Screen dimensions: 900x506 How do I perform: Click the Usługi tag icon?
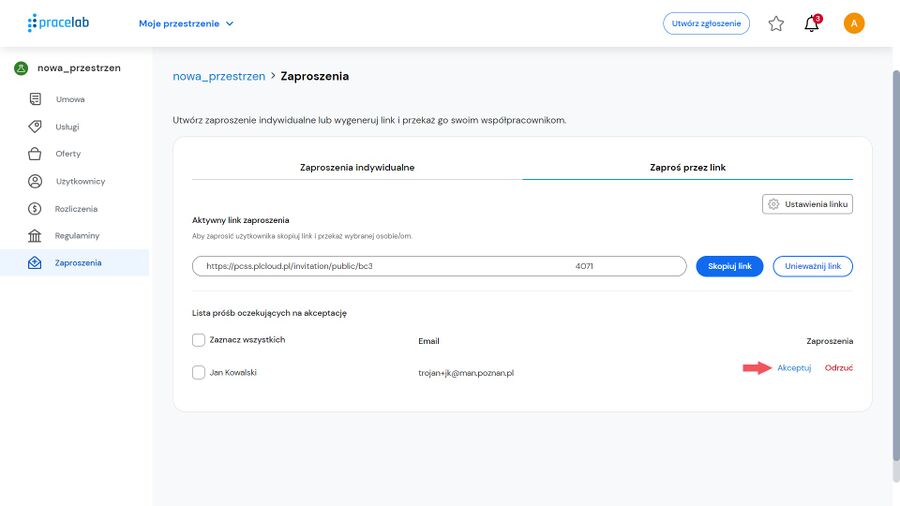click(x=35, y=126)
